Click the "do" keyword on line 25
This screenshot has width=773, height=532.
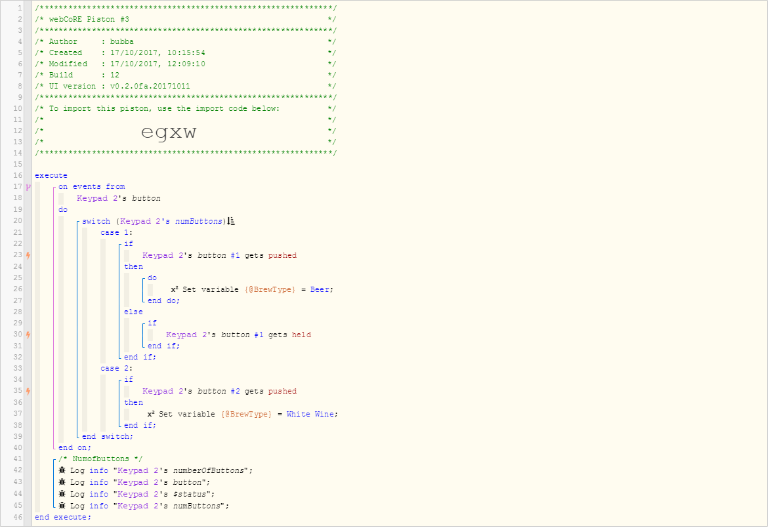[152, 278]
